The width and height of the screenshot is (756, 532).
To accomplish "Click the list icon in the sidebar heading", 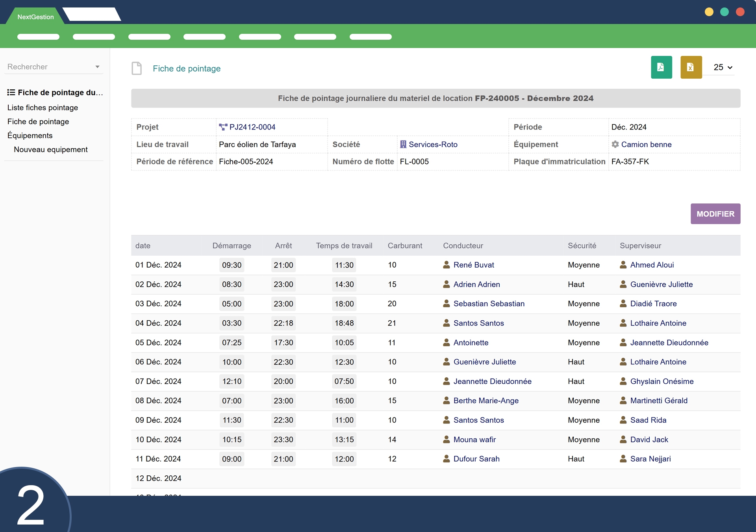I will [11, 92].
